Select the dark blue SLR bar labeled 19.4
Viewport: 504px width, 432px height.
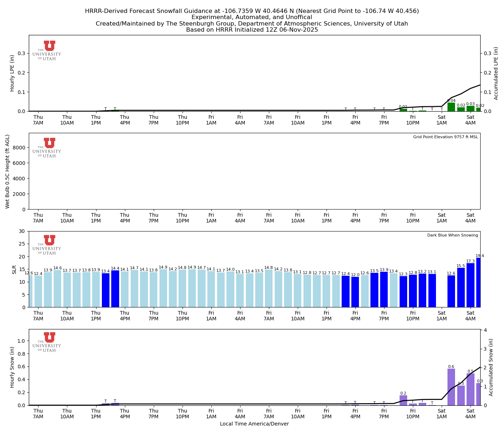coord(478,283)
